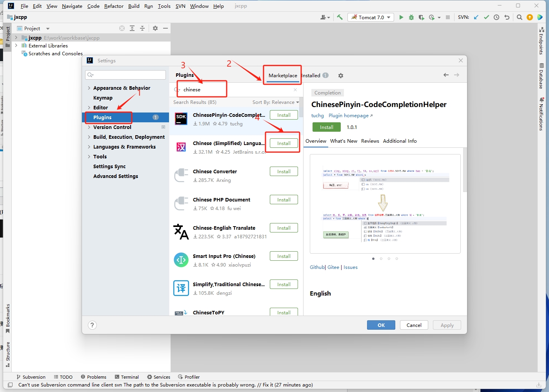Expand the jxcpp project tree node
This screenshot has height=392, width=549.
[x=16, y=38]
